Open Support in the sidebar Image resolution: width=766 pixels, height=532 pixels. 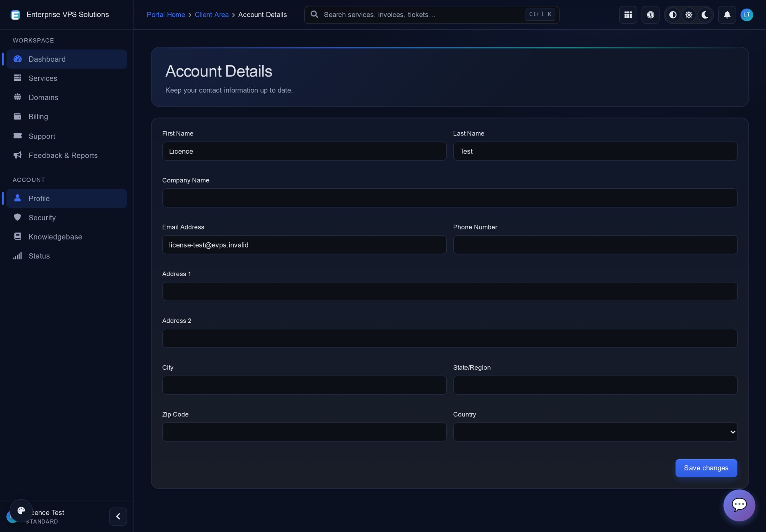pyautogui.click(x=67, y=136)
